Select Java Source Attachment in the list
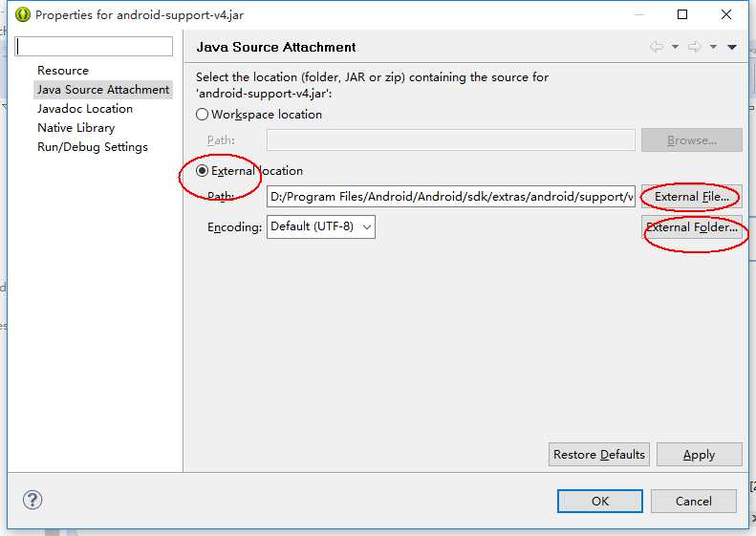The width and height of the screenshot is (756, 536). pyautogui.click(x=103, y=90)
